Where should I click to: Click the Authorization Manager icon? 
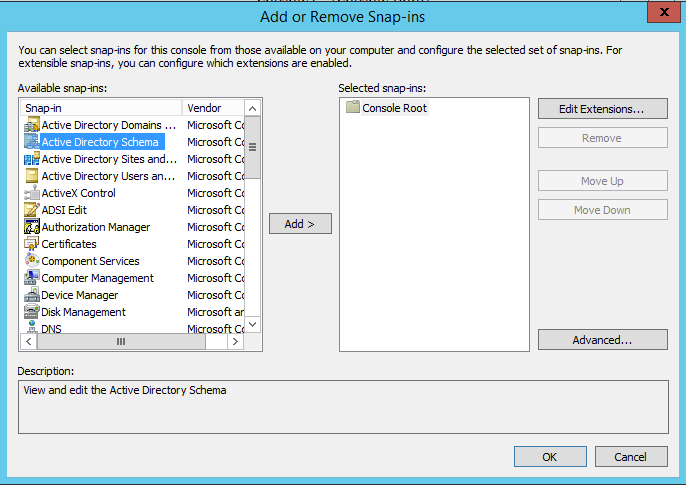[32, 227]
